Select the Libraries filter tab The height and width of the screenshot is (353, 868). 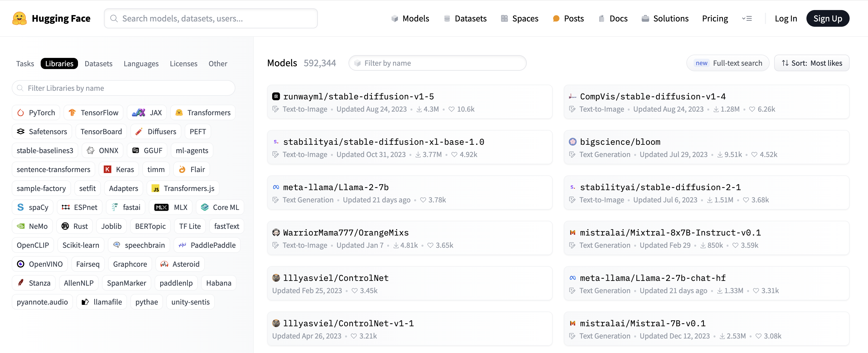click(59, 63)
